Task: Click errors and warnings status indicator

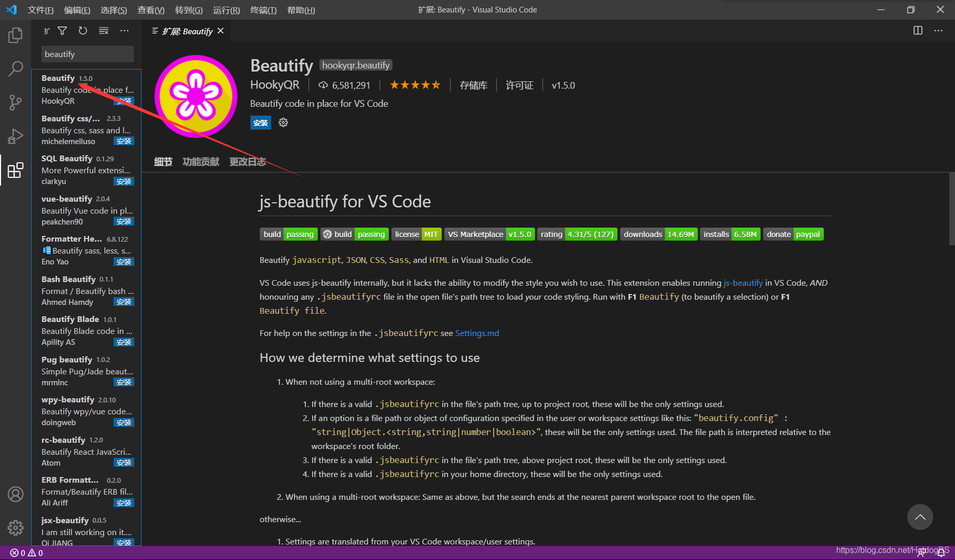Action: coord(26,553)
